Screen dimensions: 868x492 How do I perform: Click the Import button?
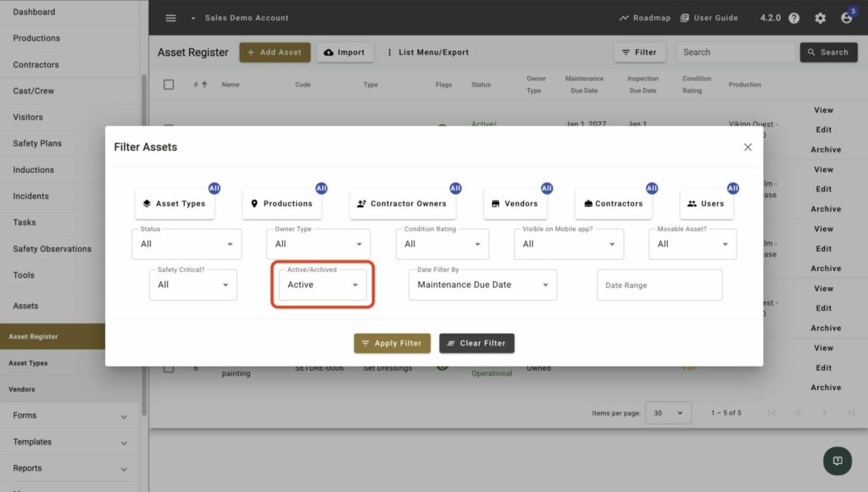(345, 53)
